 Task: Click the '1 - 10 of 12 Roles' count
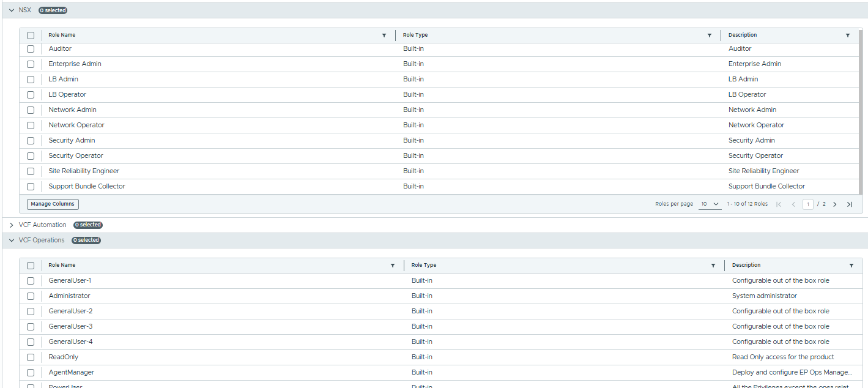747,204
